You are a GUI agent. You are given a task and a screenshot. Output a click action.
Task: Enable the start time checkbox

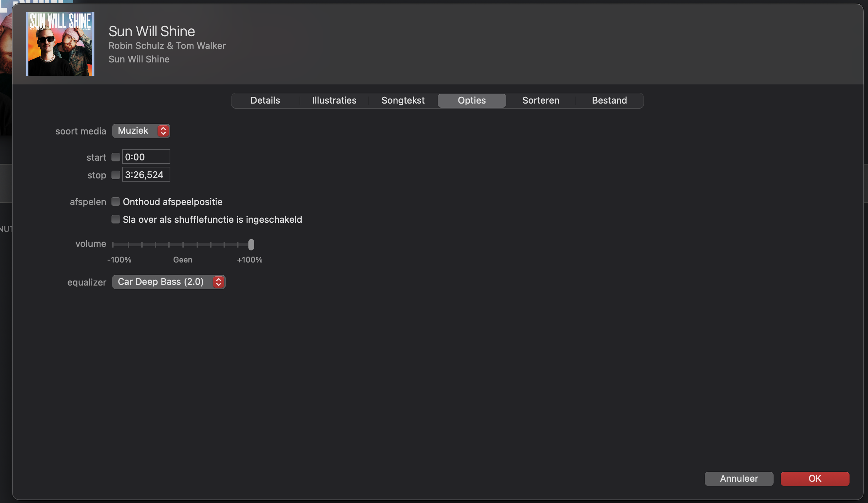pos(115,157)
